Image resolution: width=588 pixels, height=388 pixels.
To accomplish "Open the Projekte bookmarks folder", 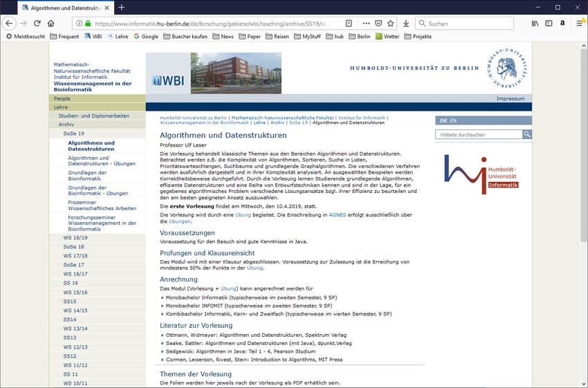I will 418,37.
